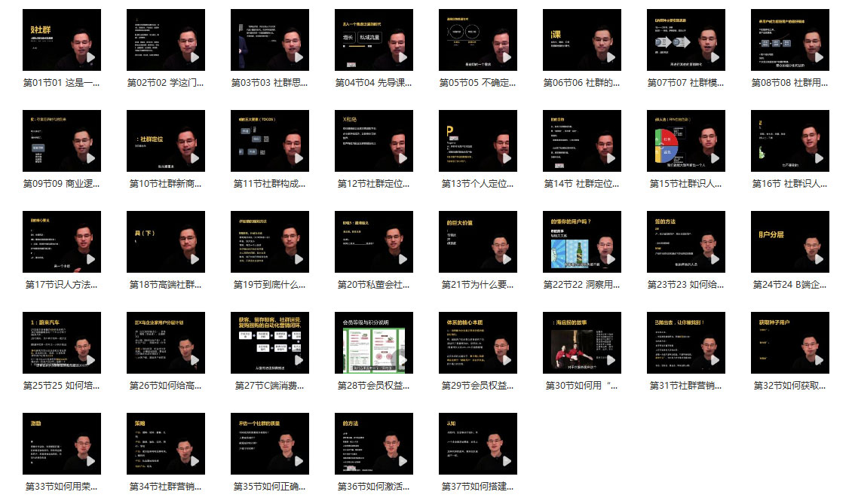Open the 第24节24 B端企 video thumbnail

tap(790, 242)
